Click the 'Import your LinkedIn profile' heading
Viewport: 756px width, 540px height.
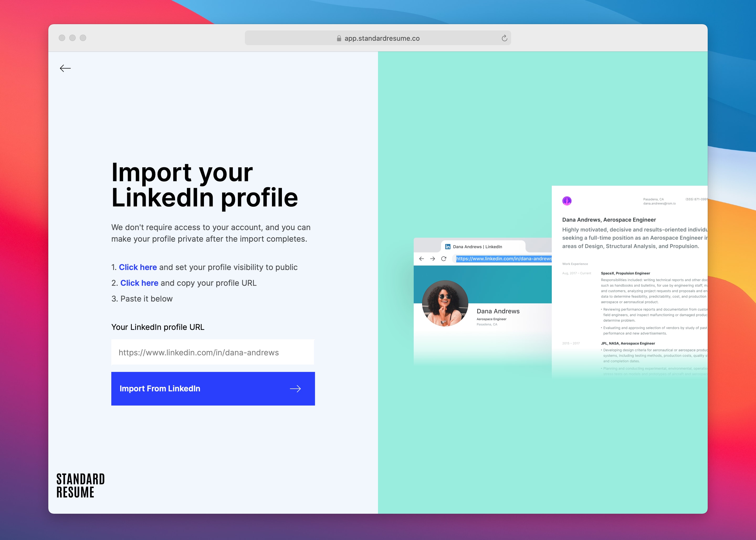coord(204,185)
